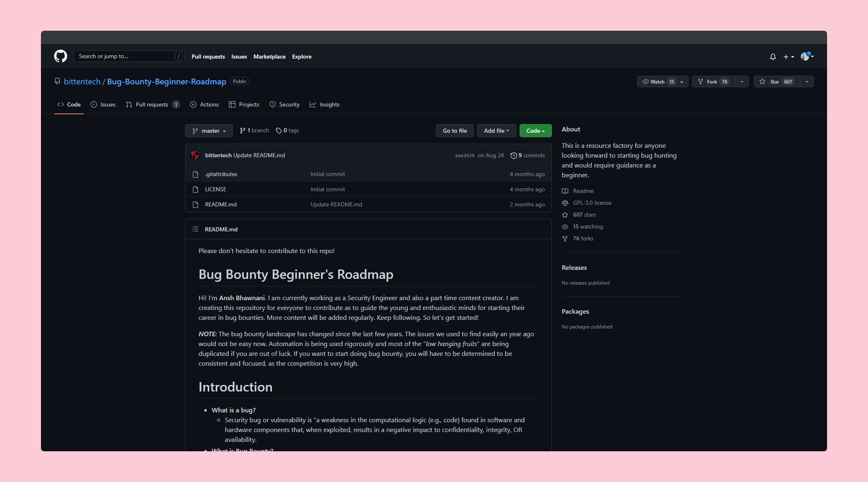868x482 pixels.
Task: Open the GPL-3.0 license link
Action: tap(592, 203)
